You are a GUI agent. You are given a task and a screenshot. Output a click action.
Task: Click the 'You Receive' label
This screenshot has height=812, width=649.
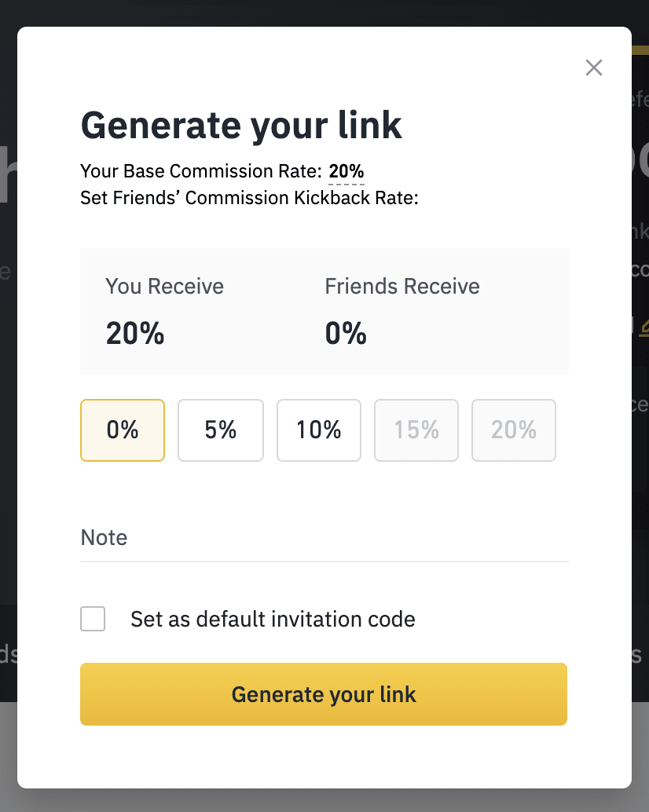[x=165, y=287]
